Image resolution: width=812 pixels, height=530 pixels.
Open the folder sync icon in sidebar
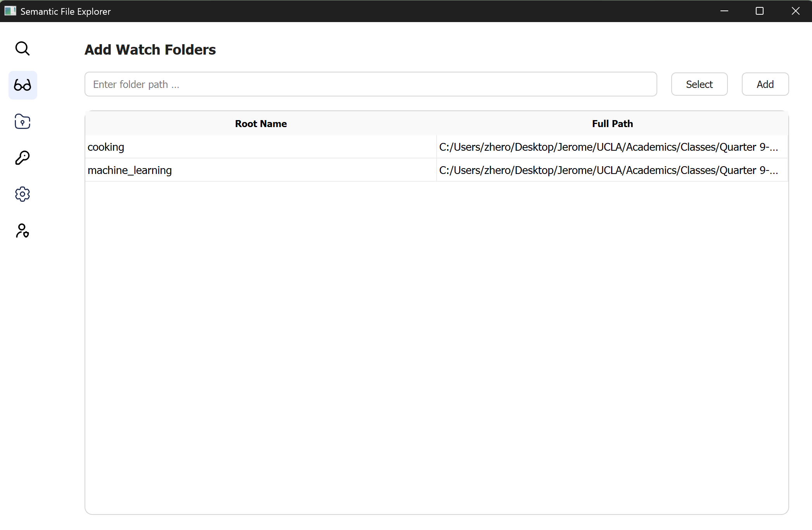[x=22, y=121]
